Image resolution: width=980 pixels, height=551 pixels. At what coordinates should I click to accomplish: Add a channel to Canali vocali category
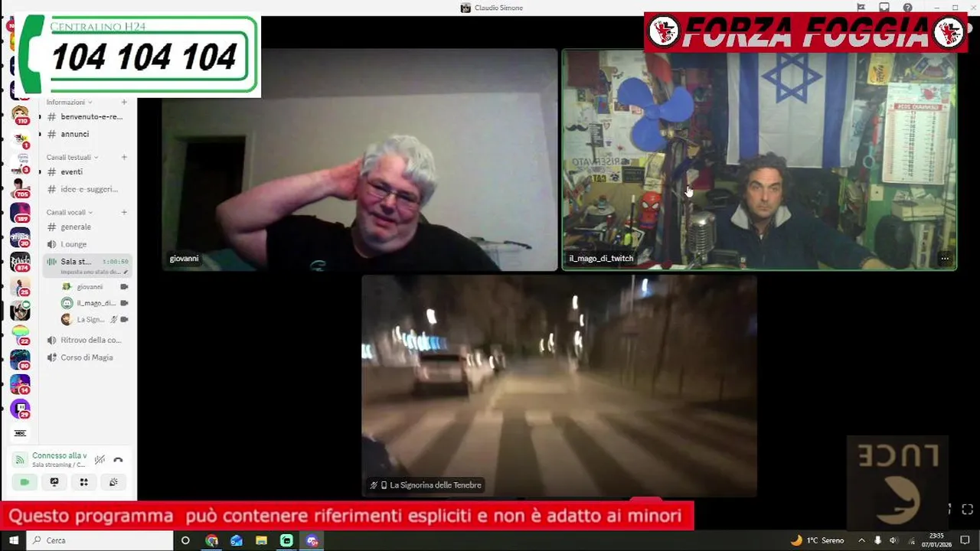124,212
